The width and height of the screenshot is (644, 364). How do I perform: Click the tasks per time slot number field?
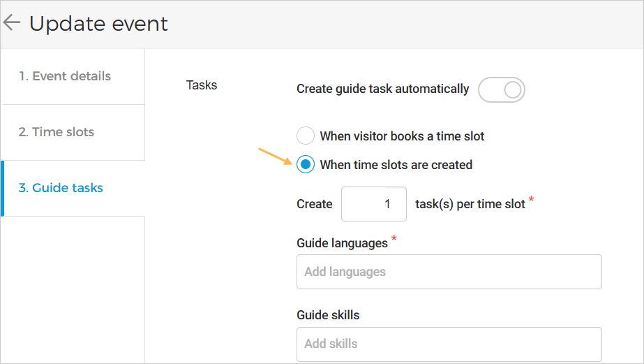coord(374,204)
